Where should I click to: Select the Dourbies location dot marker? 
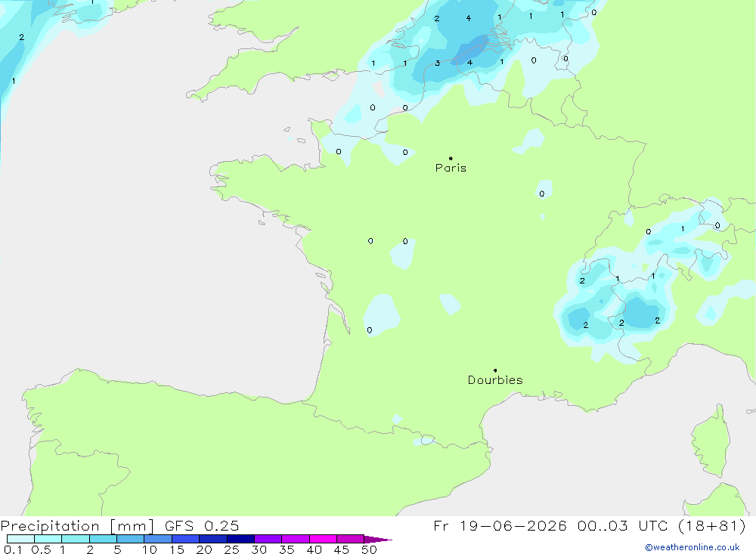(495, 370)
